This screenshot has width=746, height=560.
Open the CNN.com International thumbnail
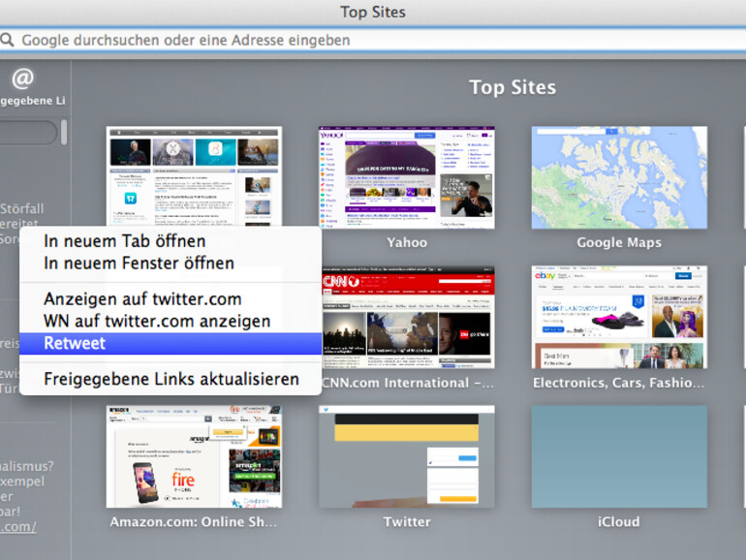pos(408,318)
